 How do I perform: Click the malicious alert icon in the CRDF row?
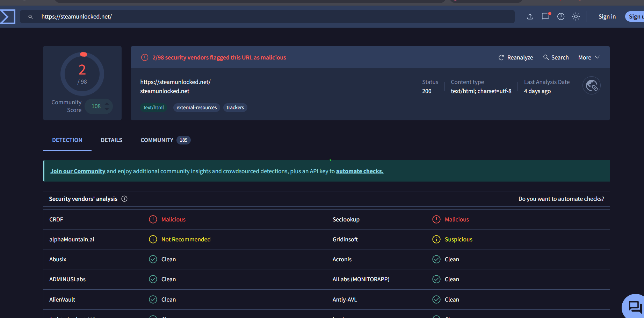tap(153, 219)
